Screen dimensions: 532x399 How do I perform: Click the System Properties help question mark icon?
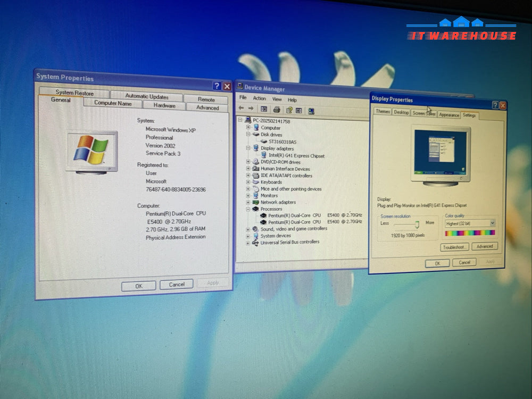point(217,86)
